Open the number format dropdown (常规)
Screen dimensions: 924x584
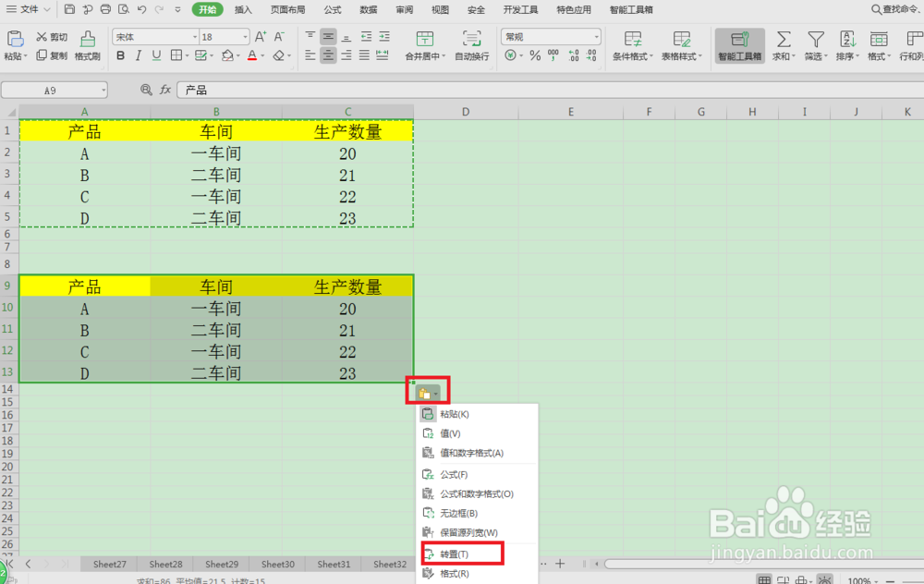click(x=596, y=37)
